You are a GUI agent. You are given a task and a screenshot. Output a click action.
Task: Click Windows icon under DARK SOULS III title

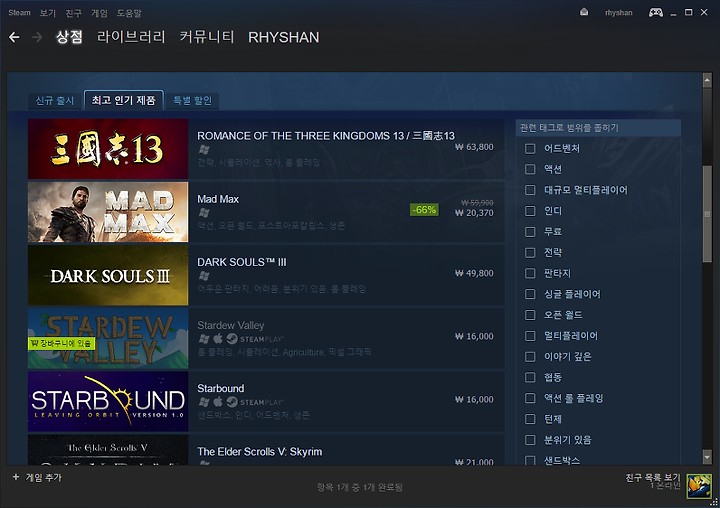[204, 276]
